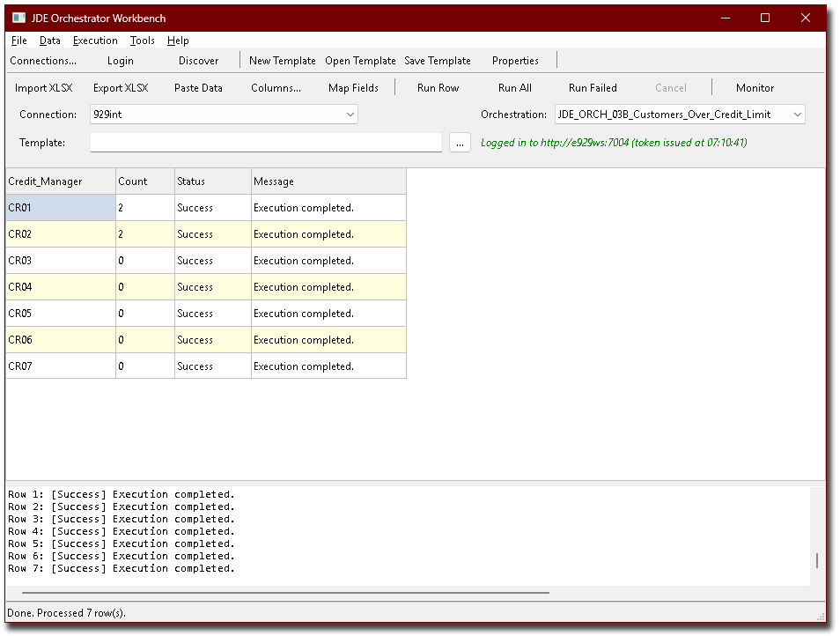Select the CR01 cell

click(x=61, y=207)
